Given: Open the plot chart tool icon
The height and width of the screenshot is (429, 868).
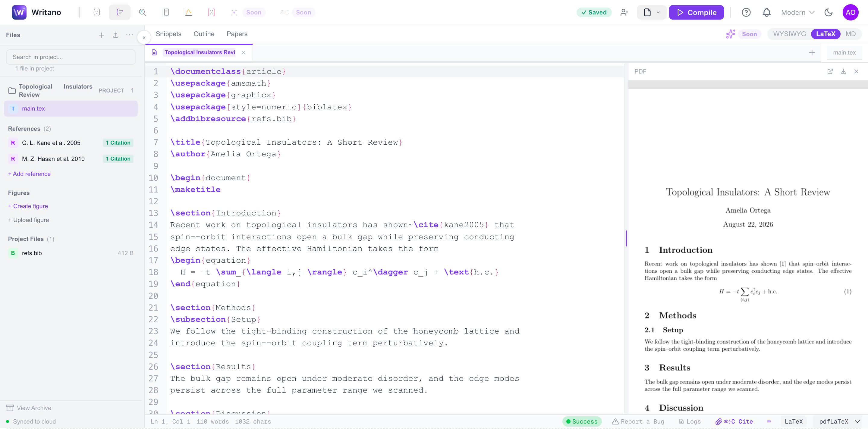Looking at the screenshot, I should point(188,12).
